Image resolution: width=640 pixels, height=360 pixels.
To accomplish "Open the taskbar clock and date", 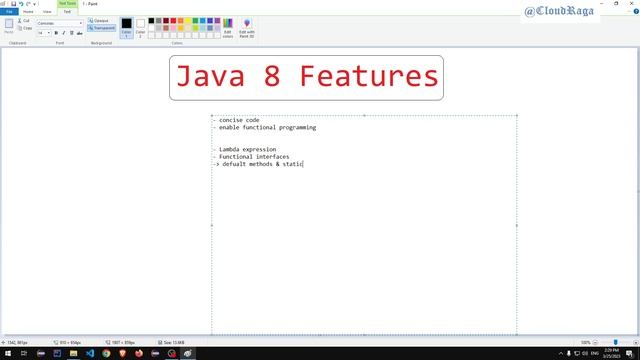I will point(611,353).
